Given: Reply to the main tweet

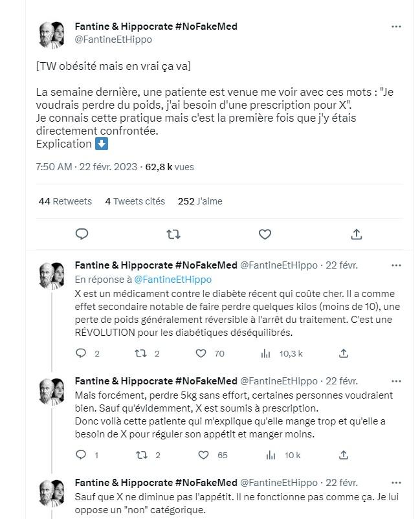Looking at the screenshot, I should click(x=82, y=234).
